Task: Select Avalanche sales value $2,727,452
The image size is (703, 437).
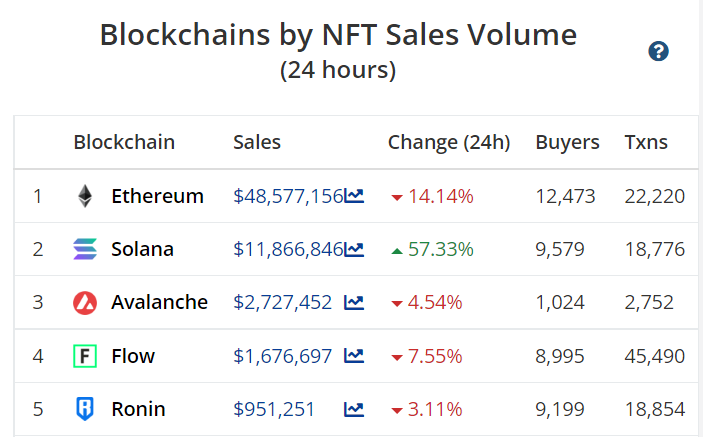Action: point(283,302)
